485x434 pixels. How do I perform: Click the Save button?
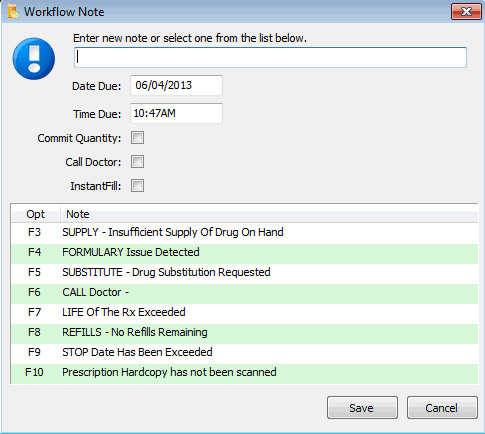[x=362, y=408]
